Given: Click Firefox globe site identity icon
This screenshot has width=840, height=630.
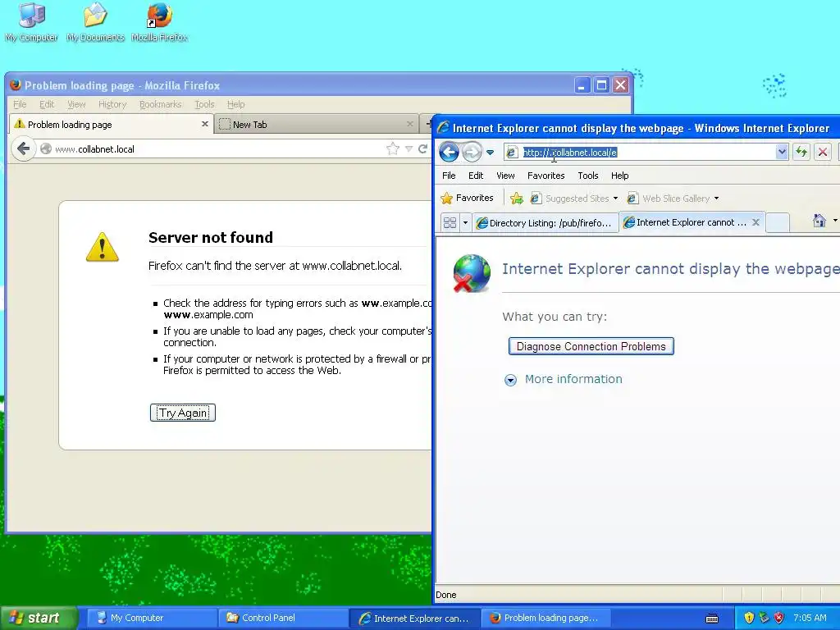Looking at the screenshot, I should (46, 149).
